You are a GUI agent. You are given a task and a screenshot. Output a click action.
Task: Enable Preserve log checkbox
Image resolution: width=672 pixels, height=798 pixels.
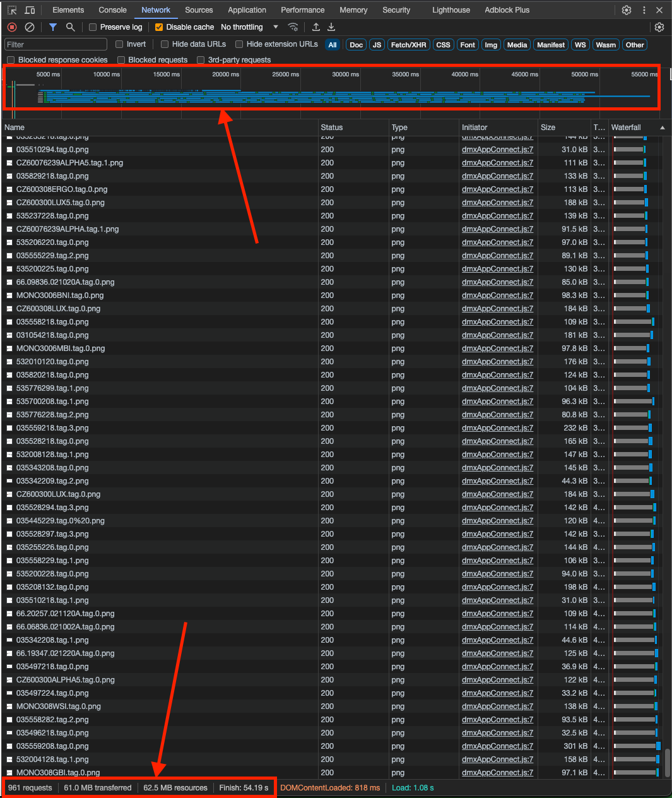coord(93,27)
